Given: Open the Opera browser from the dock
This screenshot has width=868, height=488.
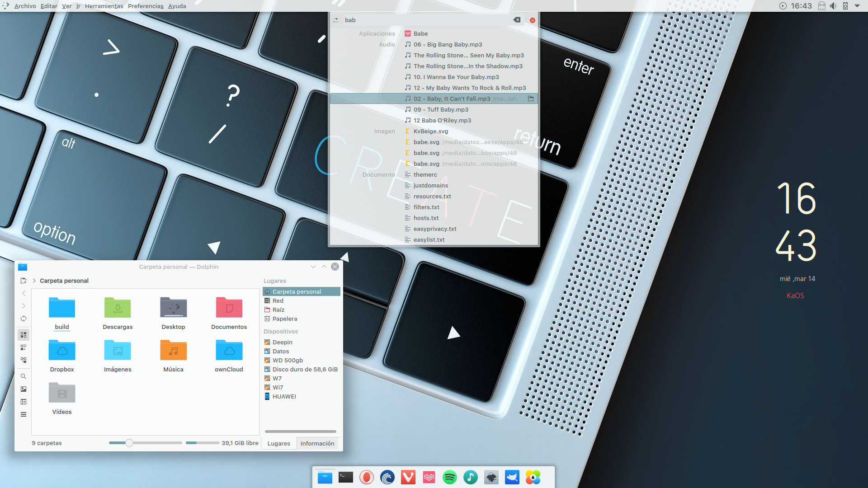Looking at the screenshot, I should (366, 477).
